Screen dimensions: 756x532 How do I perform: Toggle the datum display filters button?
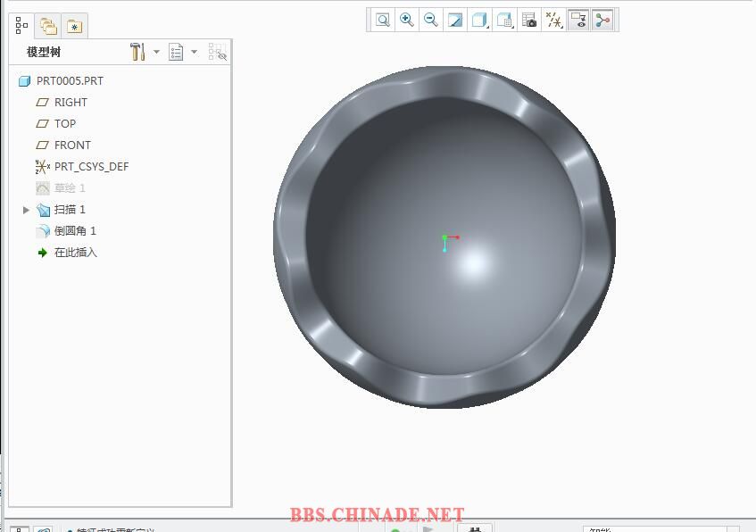pyautogui.click(x=554, y=20)
